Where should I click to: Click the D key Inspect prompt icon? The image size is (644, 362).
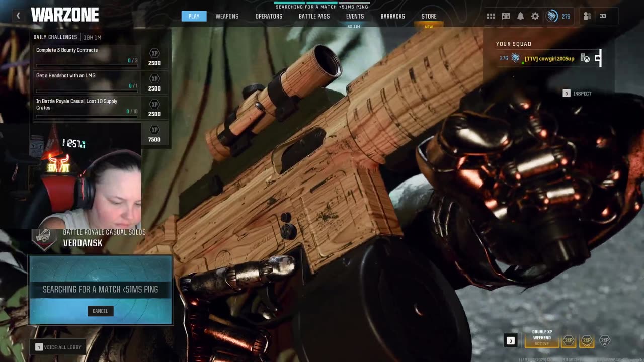pyautogui.click(x=567, y=94)
